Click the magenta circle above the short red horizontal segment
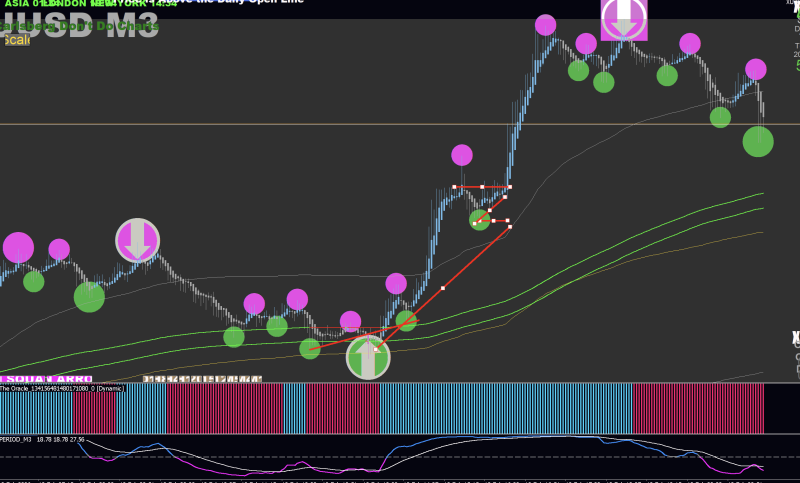Screen dimensions: 800x483 462,155
